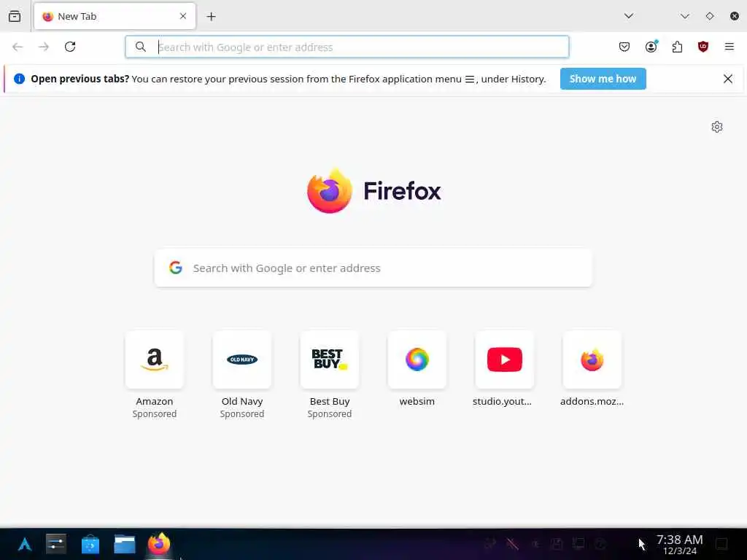
Task: Click the show desktop button
Action: [721, 544]
